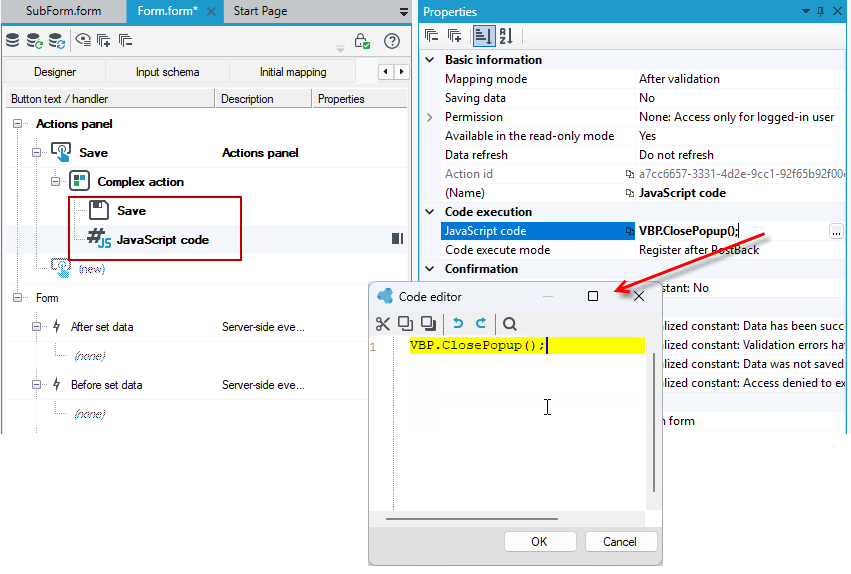Collapse the After set data node
Viewport: 851px width, 574px height.
click(x=36, y=327)
